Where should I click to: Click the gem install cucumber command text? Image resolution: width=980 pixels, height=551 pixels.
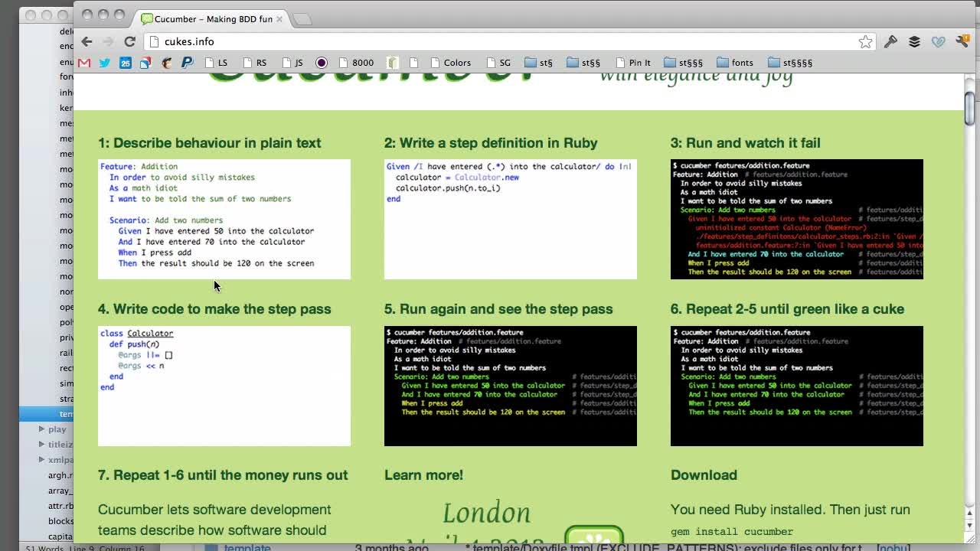(732, 531)
